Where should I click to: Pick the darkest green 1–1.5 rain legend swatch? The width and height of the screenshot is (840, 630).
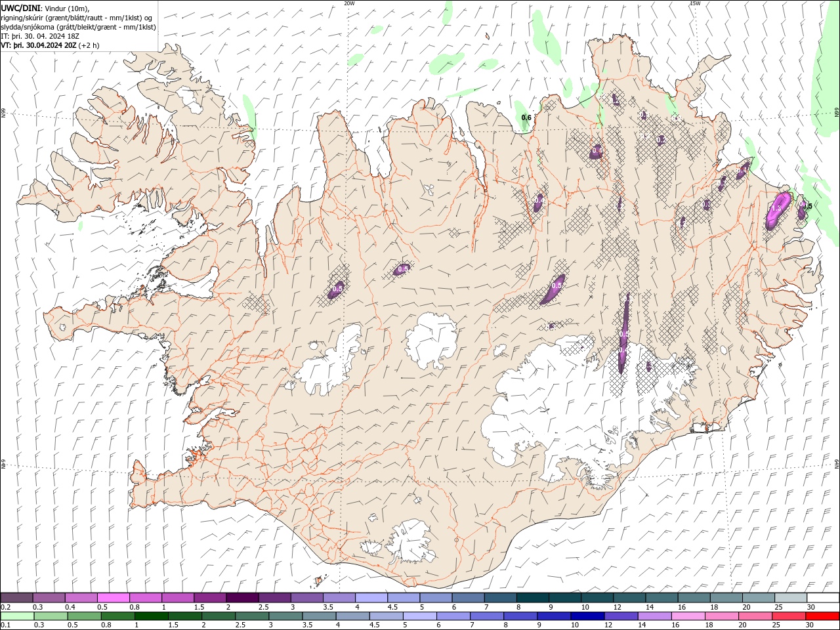click(x=151, y=616)
